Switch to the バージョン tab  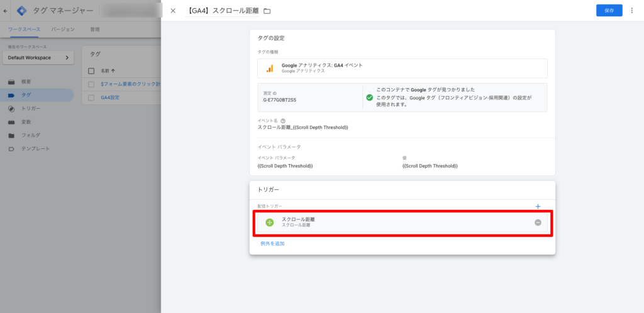[x=63, y=30]
